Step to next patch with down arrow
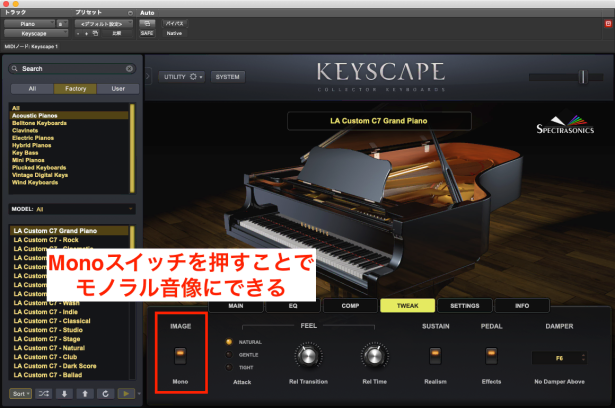Viewport: 615px width, 408px height. (x=64, y=393)
